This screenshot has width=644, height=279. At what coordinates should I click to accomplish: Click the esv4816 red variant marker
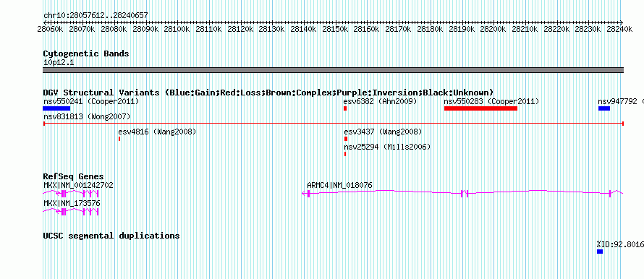click(119, 139)
